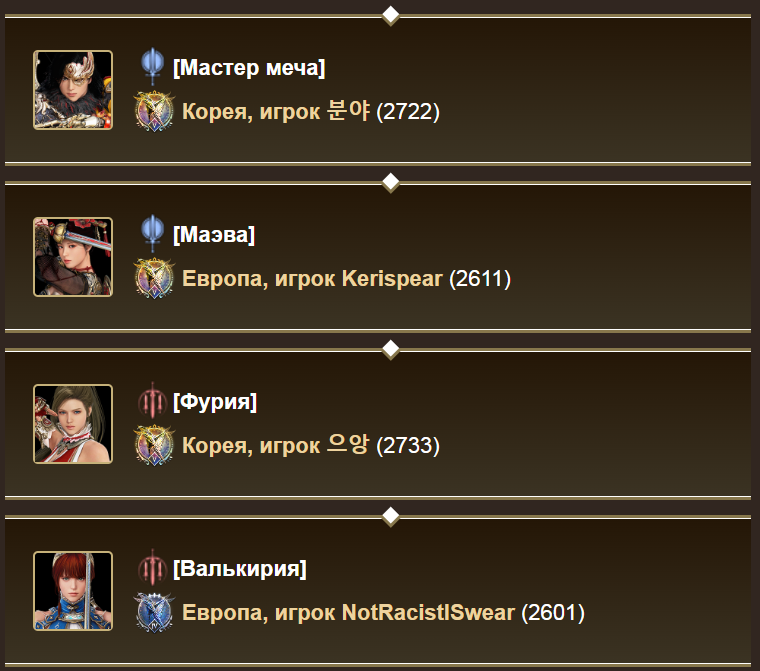Open the Фурия character portrait
The image size is (760, 671).
73,424
